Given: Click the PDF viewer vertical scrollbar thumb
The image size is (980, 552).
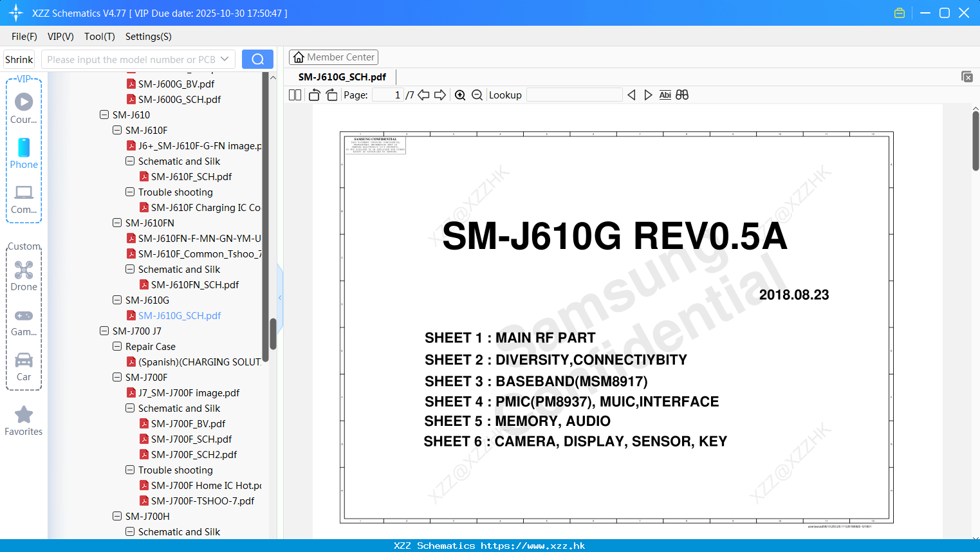Looking at the screenshot, I should 975,140.
